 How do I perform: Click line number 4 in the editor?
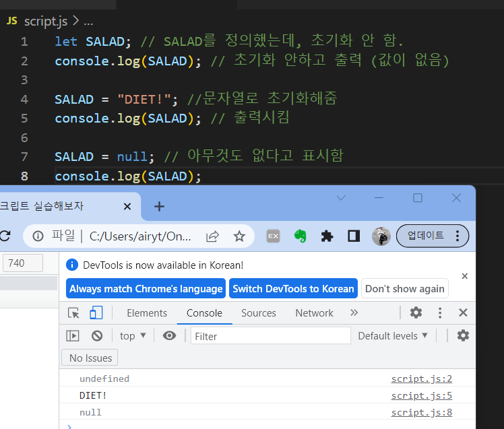(24, 99)
